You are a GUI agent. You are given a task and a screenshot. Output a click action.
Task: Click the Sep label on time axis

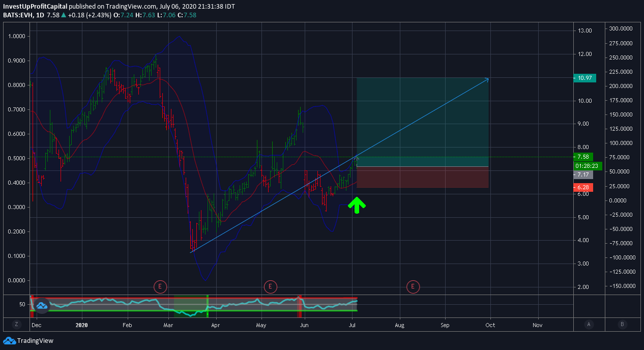pos(445,325)
